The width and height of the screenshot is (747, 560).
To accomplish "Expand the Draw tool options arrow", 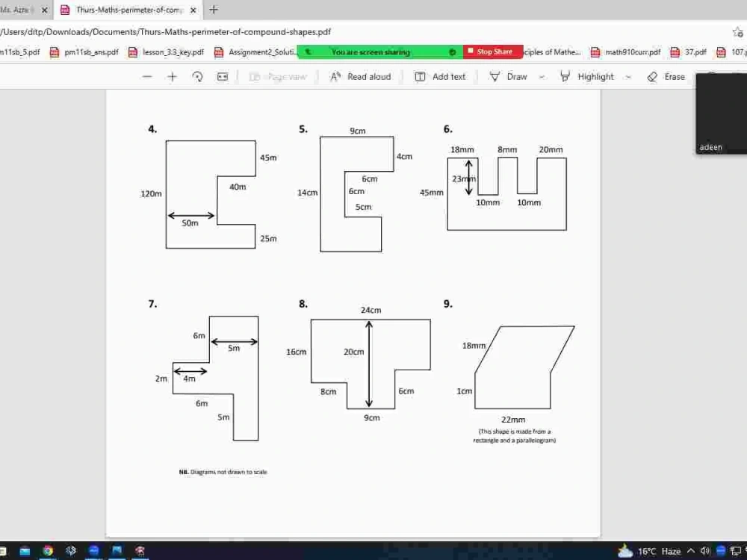I will (542, 77).
